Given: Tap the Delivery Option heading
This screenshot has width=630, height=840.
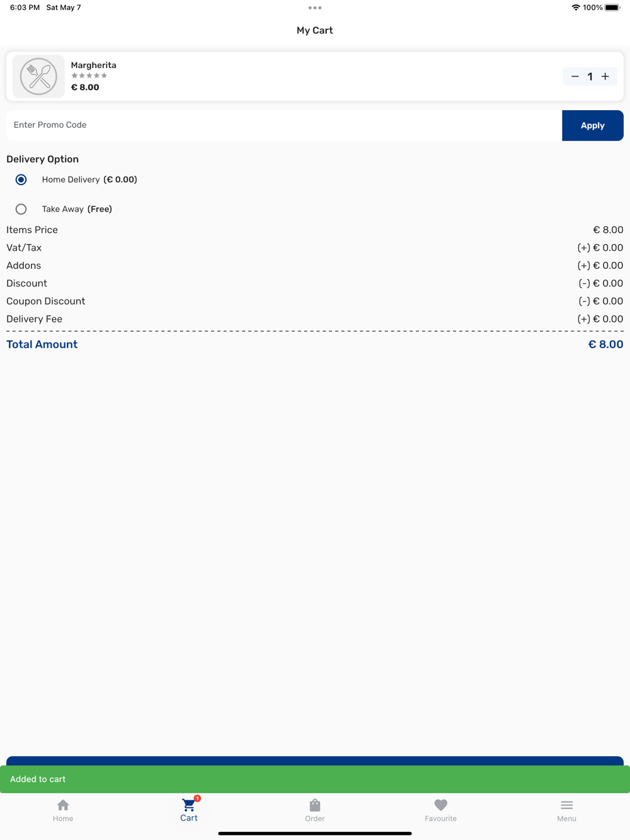Looking at the screenshot, I should (43, 159).
